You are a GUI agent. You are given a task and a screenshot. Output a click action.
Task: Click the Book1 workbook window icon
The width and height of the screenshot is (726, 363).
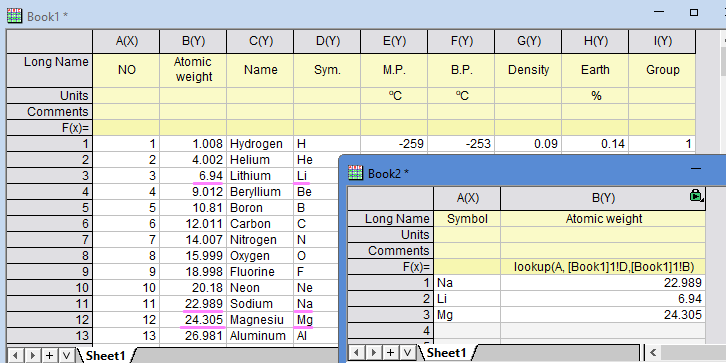point(14,16)
